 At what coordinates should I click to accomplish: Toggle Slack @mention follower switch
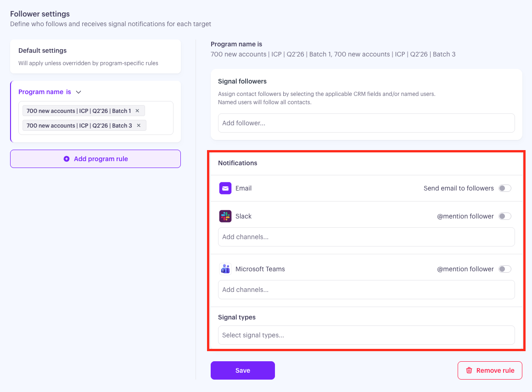tap(505, 216)
